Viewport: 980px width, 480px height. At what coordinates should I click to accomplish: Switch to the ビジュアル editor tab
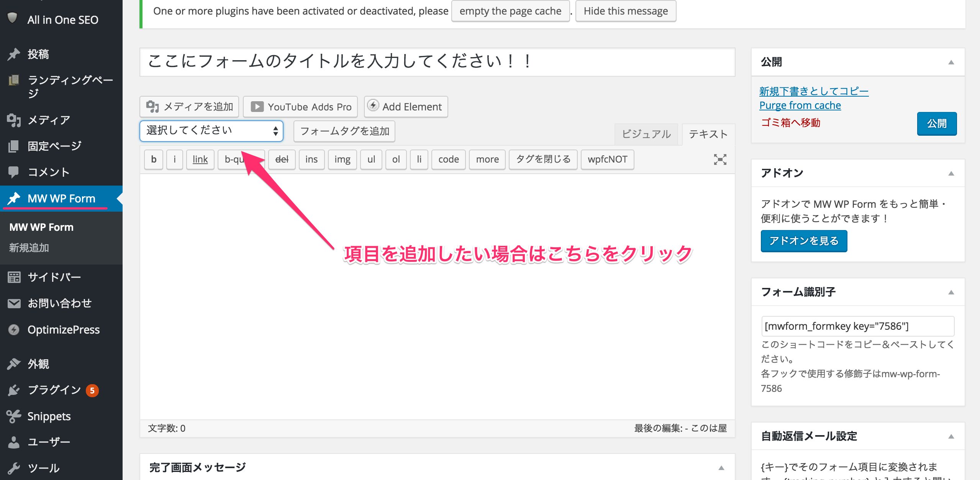pyautogui.click(x=646, y=134)
